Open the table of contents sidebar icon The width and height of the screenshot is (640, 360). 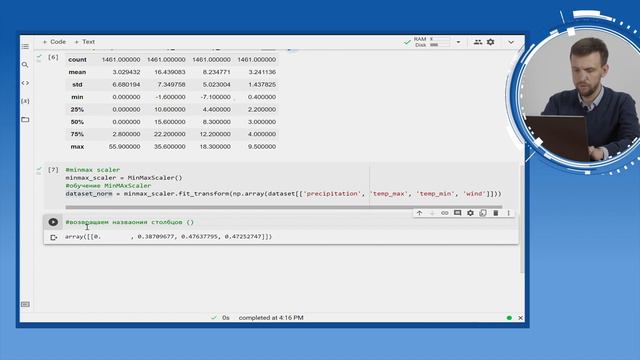tap(25, 47)
